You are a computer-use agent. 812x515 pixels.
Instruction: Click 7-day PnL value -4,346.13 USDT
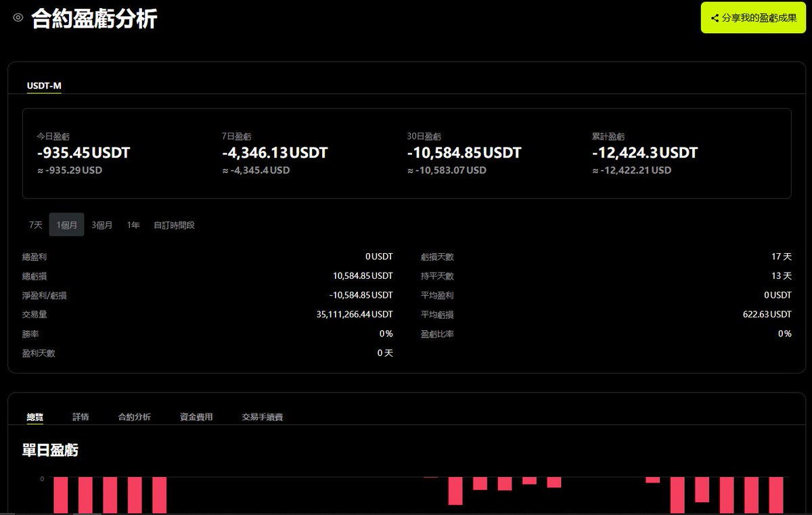(275, 153)
